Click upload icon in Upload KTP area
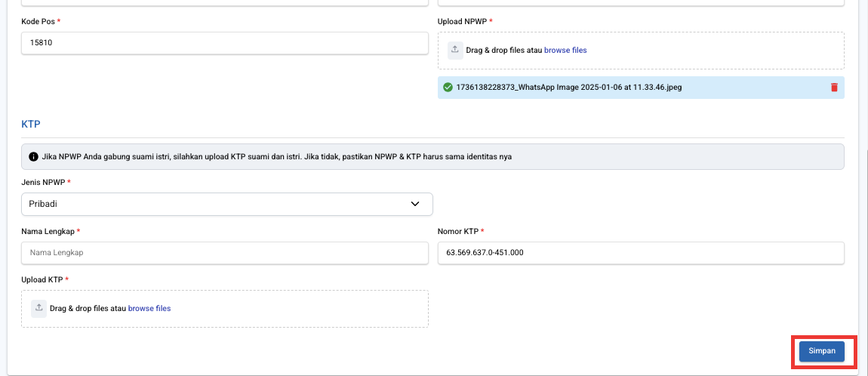868x376 pixels. [38, 308]
